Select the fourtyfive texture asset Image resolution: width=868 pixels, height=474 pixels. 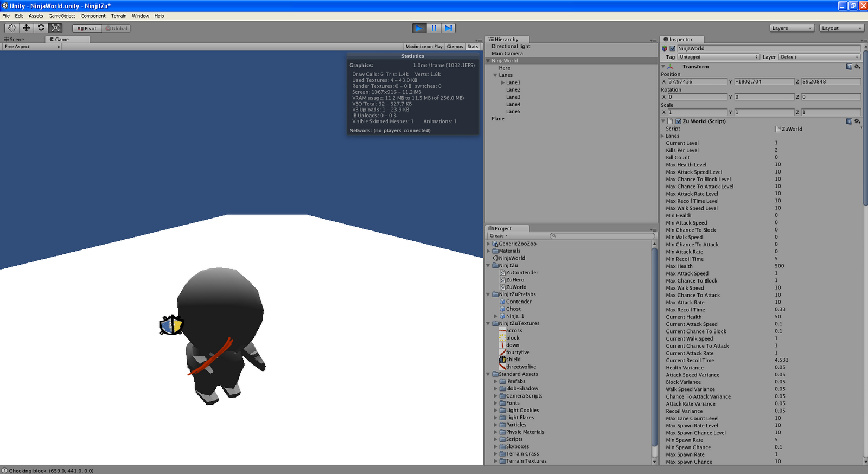pos(514,352)
